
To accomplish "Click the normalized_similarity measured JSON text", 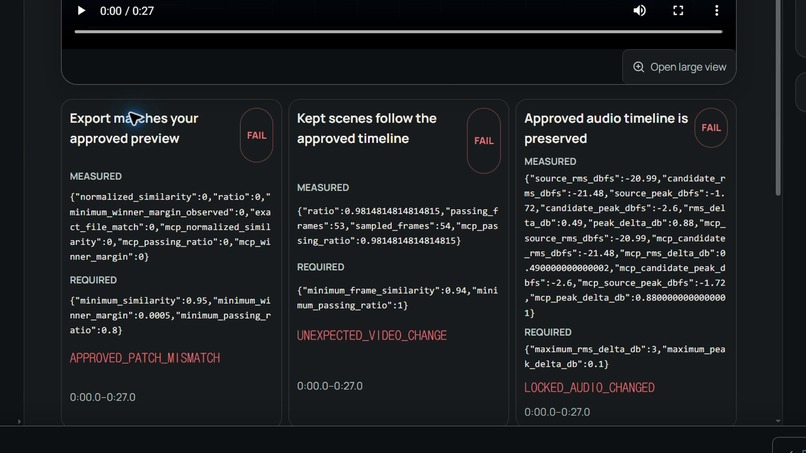I will [x=170, y=227].
